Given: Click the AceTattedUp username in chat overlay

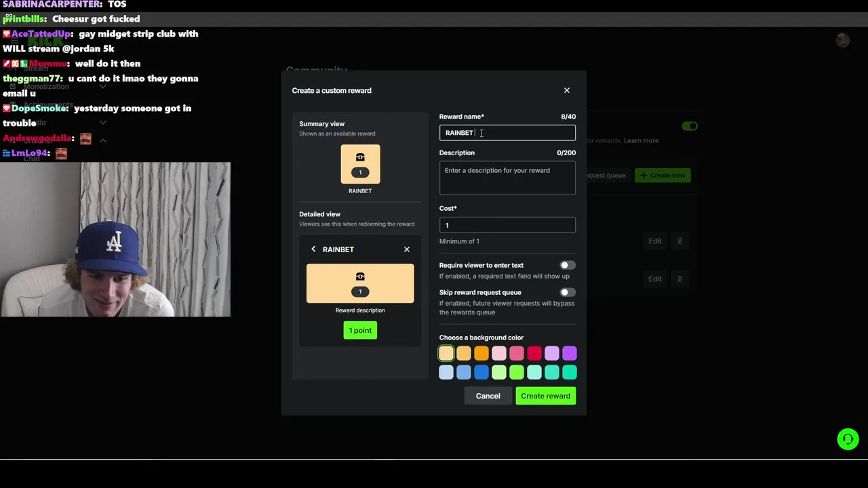Looking at the screenshot, I should coord(42,34).
